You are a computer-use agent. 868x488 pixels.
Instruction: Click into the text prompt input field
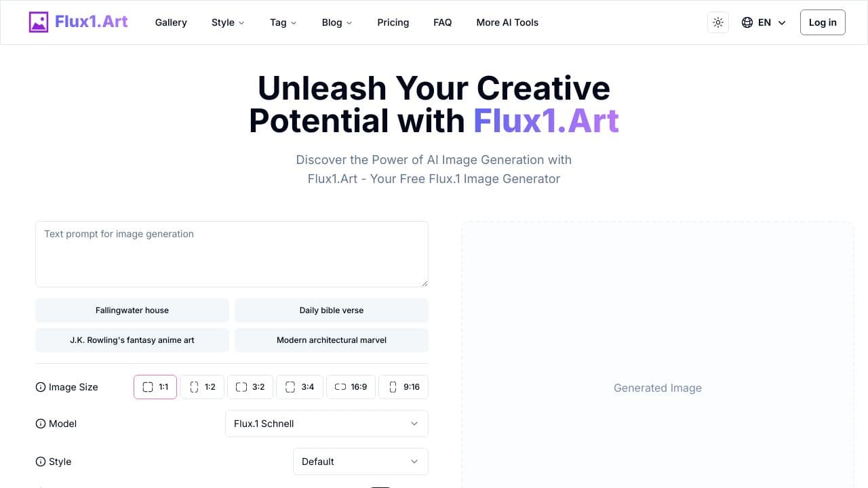(232, 254)
